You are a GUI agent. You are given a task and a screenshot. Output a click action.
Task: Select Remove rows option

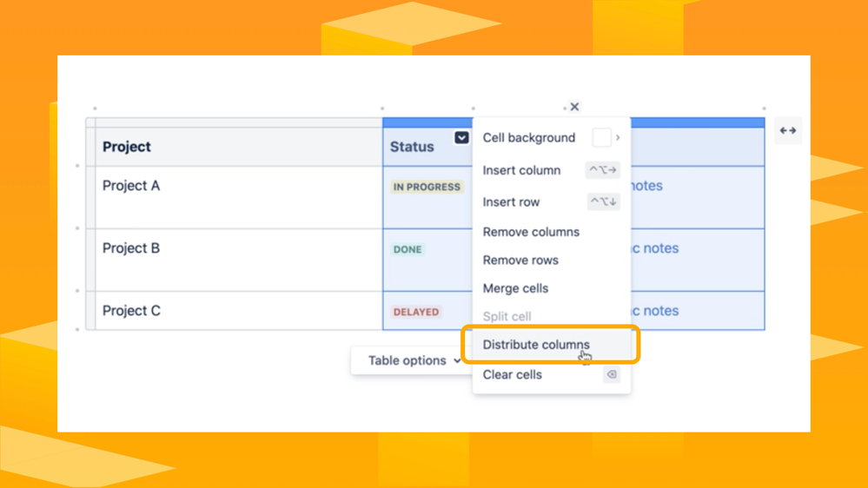(552, 260)
